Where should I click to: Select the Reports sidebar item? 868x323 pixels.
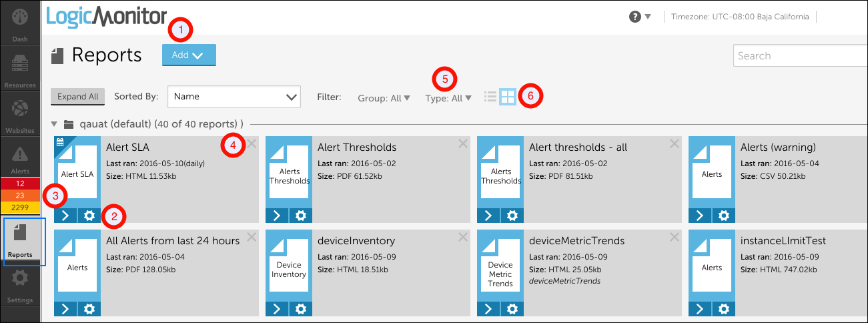click(x=20, y=240)
